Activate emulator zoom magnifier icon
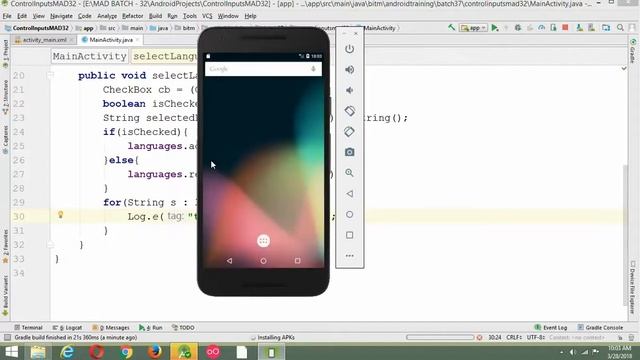 [349, 173]
